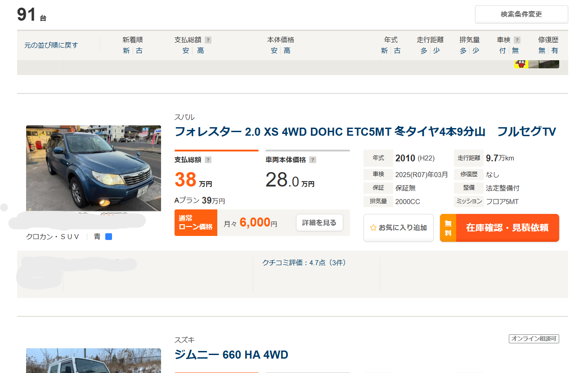Image resolution: width=588 pixels, height=373 pixels.
Task: Click the 2000CC displacement value
Action: click(408, 201)
